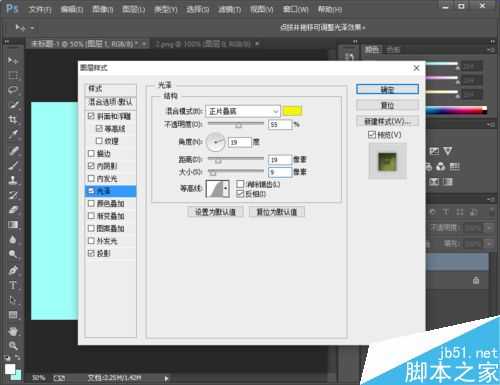The image size is (500, 385).
Task: Click the 不透明度 percent input field
Action: click(280, 124)
